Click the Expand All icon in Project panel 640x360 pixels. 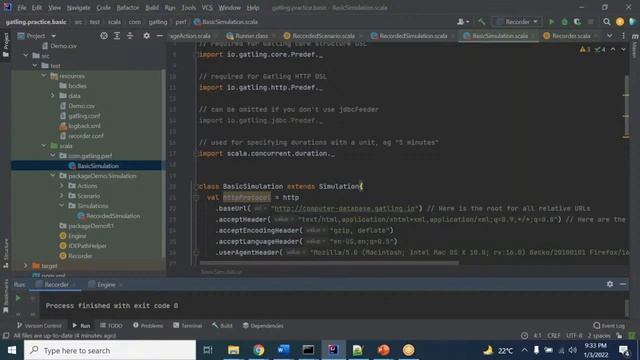[117, 36]
